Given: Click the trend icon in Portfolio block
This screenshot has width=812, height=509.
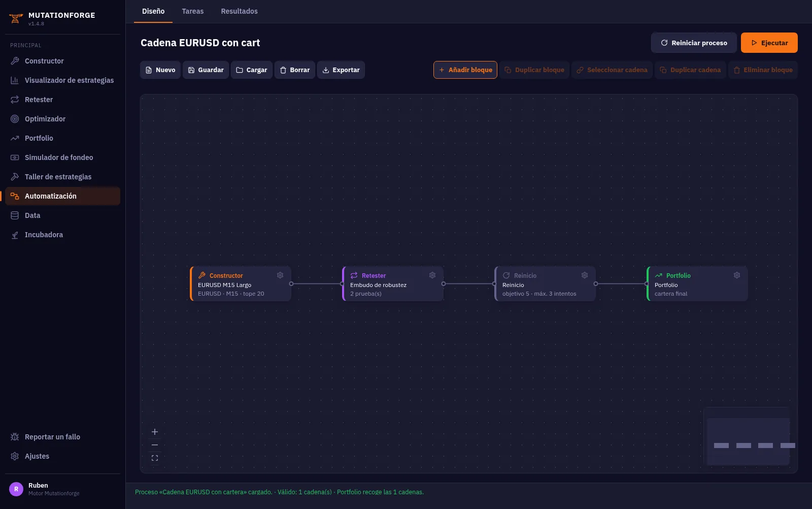Looking at the screenshot, I should (659, 275).
